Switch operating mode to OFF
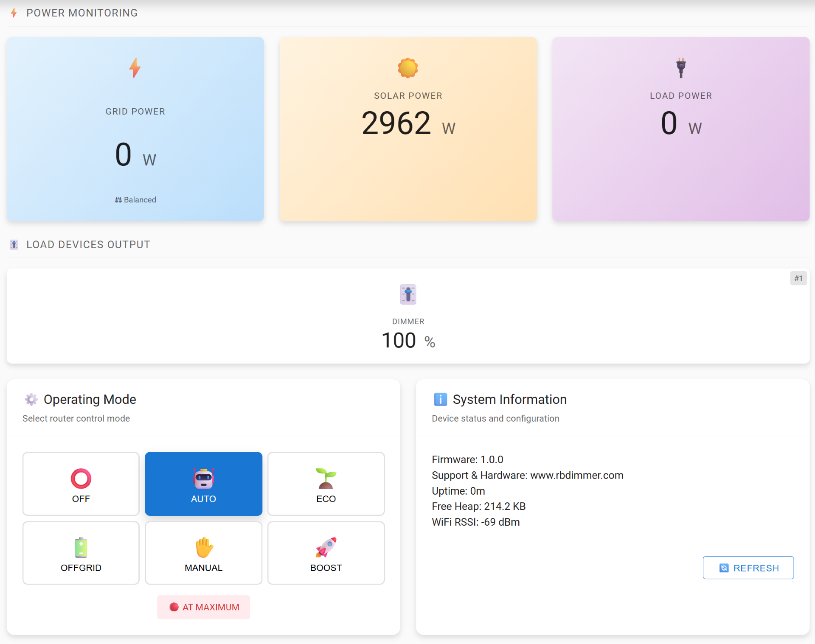This screenshot has height=644, width=815. [x=81, y=484]
